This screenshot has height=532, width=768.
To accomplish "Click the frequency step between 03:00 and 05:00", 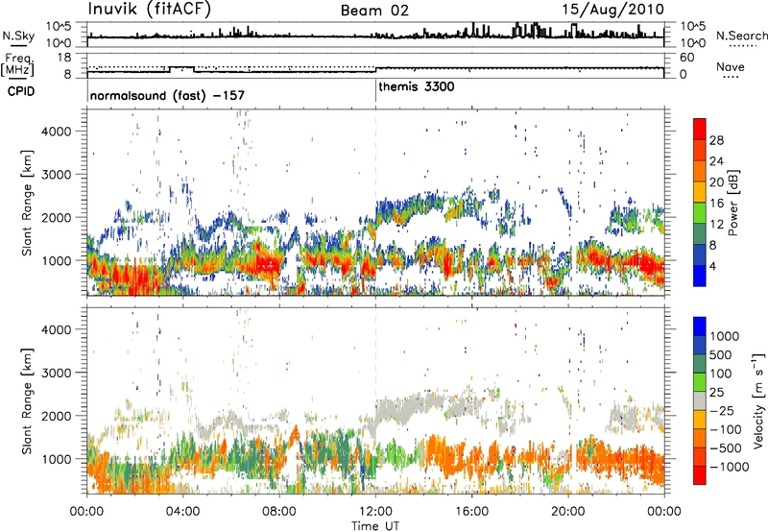I will point(181,67).
